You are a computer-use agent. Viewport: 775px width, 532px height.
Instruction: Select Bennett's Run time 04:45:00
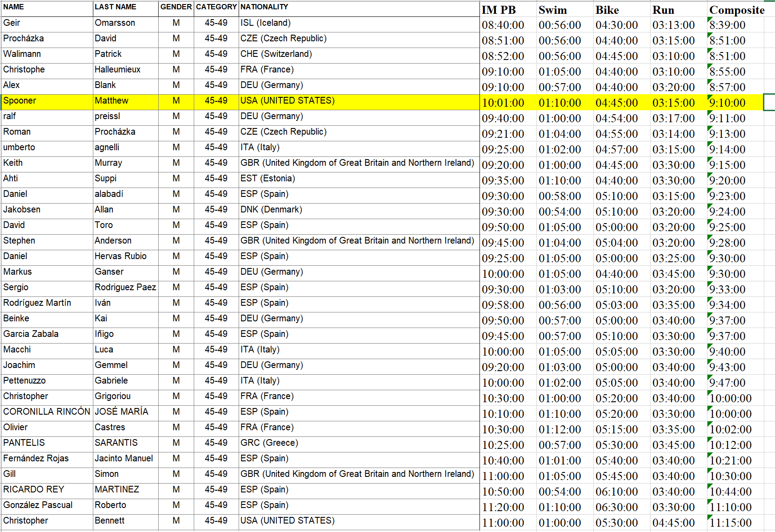click(x=679, y=523)
